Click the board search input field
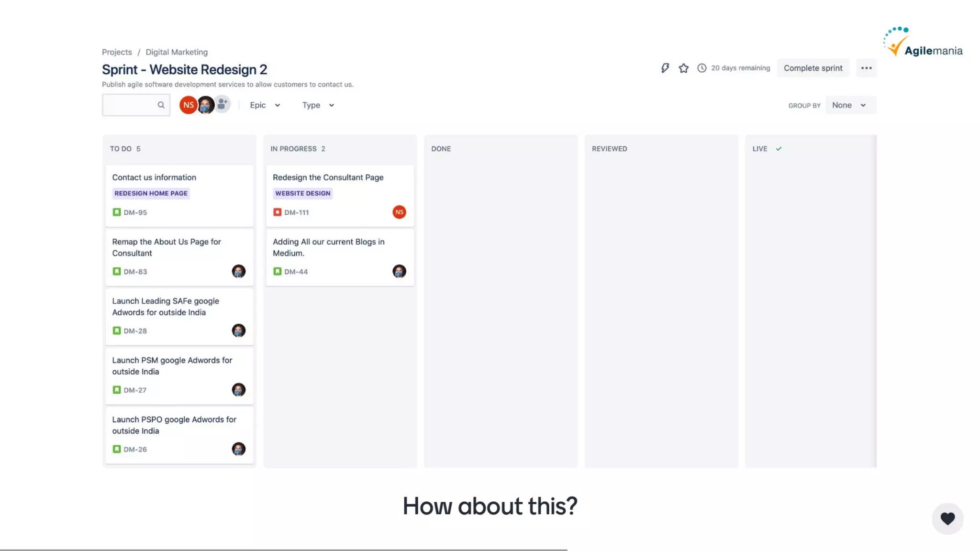This screenshot has height=551, width=980. (x=136, y=105)
